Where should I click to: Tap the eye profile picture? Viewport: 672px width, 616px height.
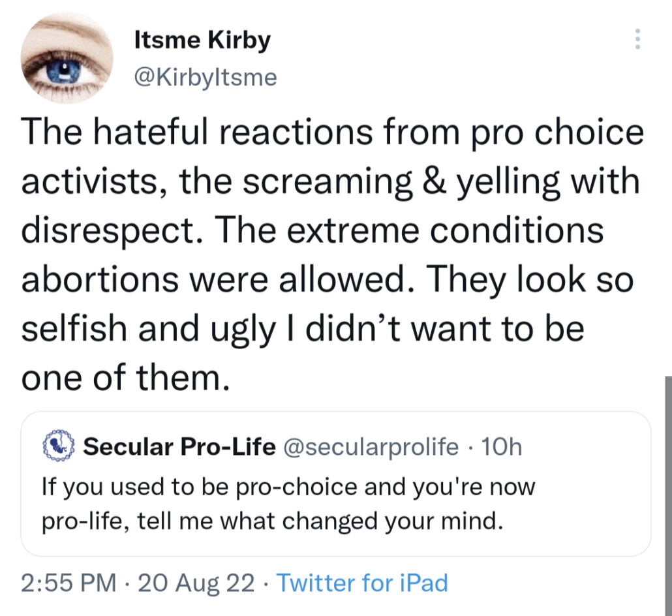67,59
